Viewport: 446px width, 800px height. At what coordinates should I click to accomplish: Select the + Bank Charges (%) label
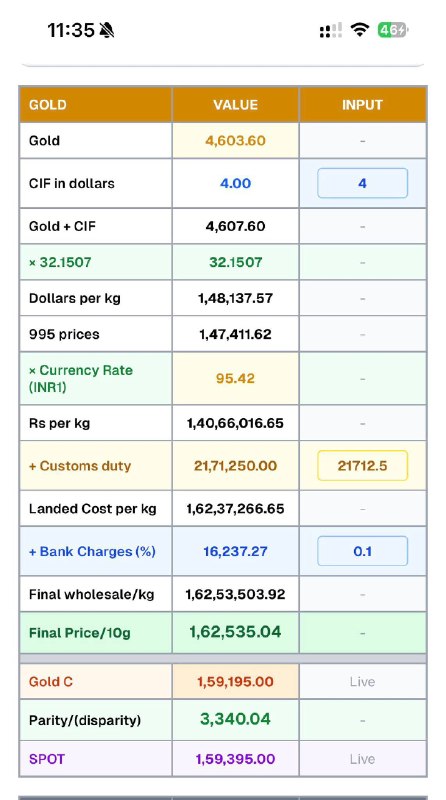tap(92, 552)
